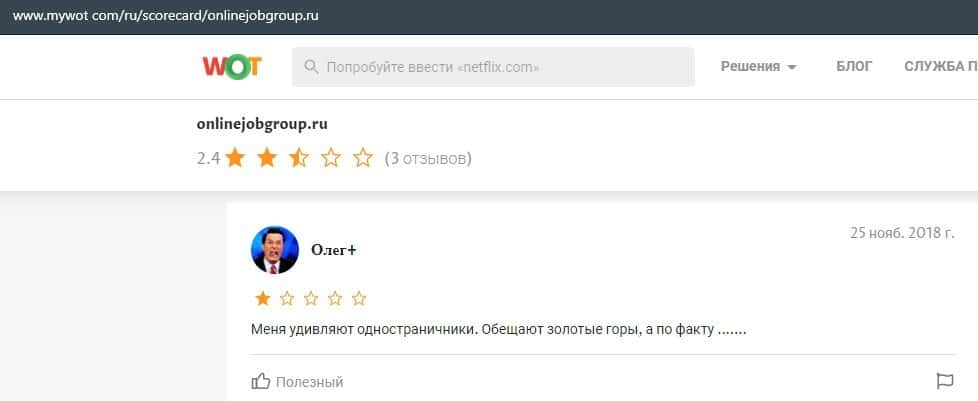The image size is (978, 401).
Task: Click the Решения dropdown arrow
Action: [x=792, y=68]
